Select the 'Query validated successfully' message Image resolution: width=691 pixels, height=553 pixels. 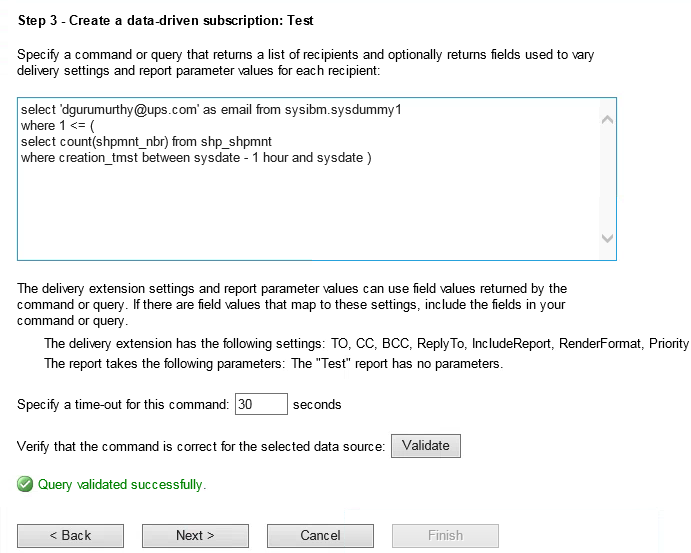[122, 484]
